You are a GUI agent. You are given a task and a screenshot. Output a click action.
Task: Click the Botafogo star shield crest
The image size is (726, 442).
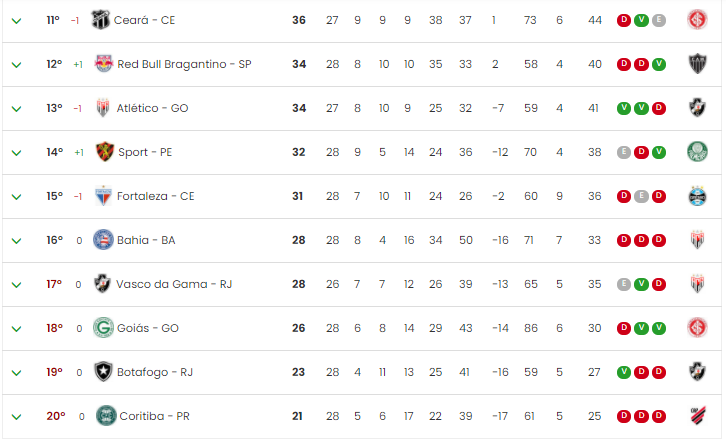click(103, 372)
